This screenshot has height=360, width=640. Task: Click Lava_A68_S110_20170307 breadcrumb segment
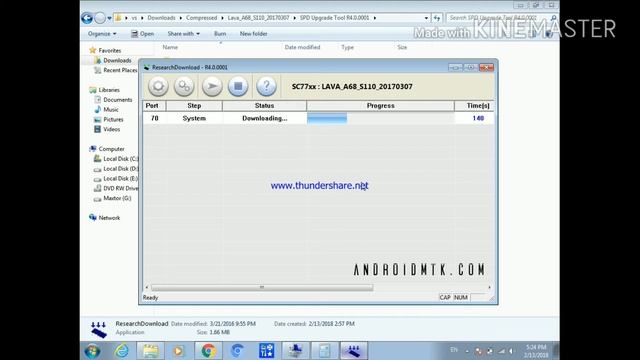tap(258, 18)
